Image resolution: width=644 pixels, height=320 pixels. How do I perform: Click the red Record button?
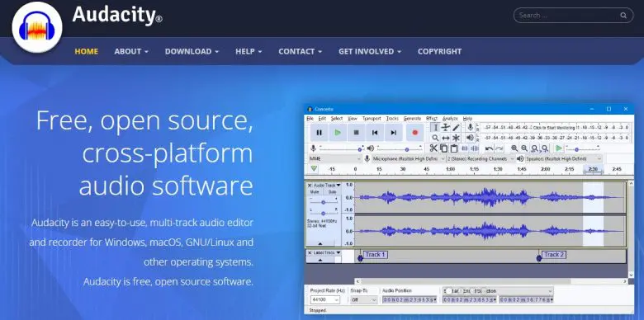[414, 133]
